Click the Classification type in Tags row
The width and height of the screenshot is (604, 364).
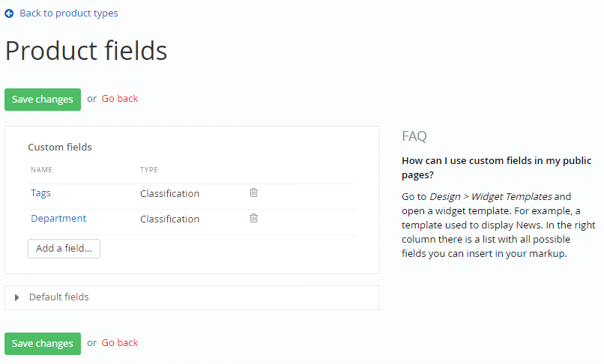(170, 193)
